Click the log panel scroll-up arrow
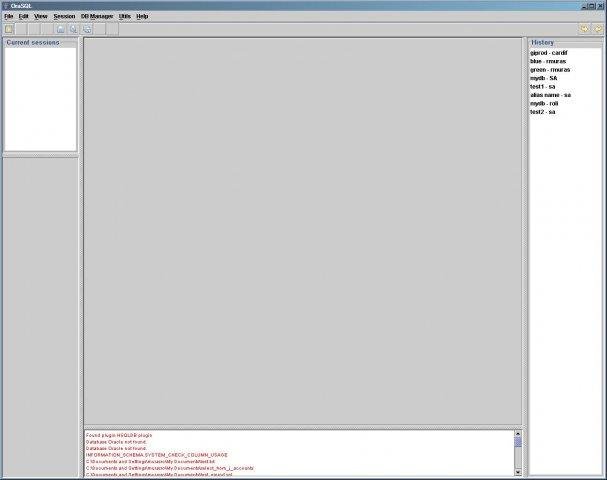This screenshot has width=607, height=480. pos(518,434)
